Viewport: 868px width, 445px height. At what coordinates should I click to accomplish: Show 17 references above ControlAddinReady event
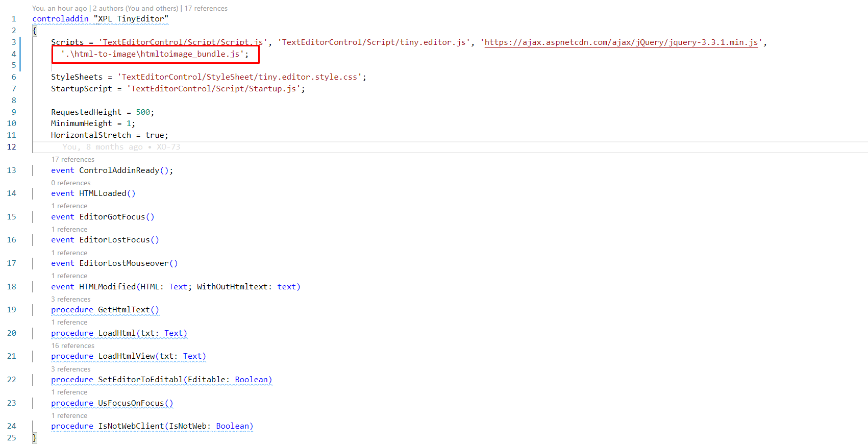[72, 159]
